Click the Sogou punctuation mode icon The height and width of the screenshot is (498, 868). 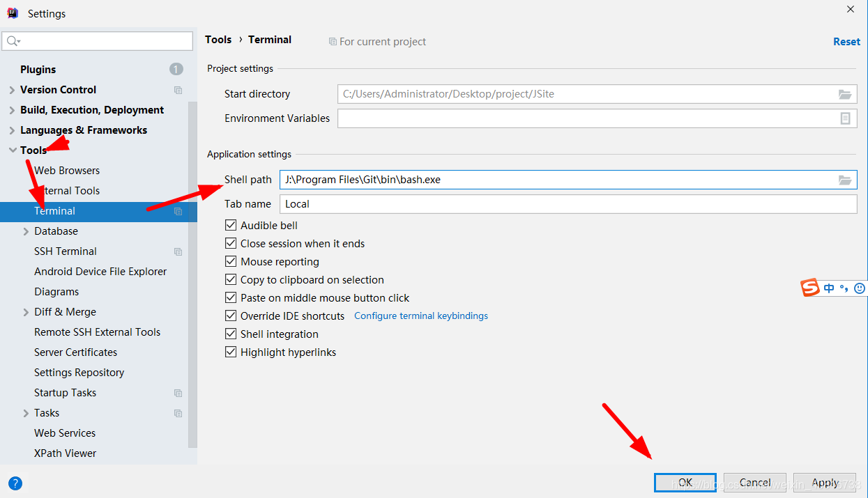pos(844,288)
